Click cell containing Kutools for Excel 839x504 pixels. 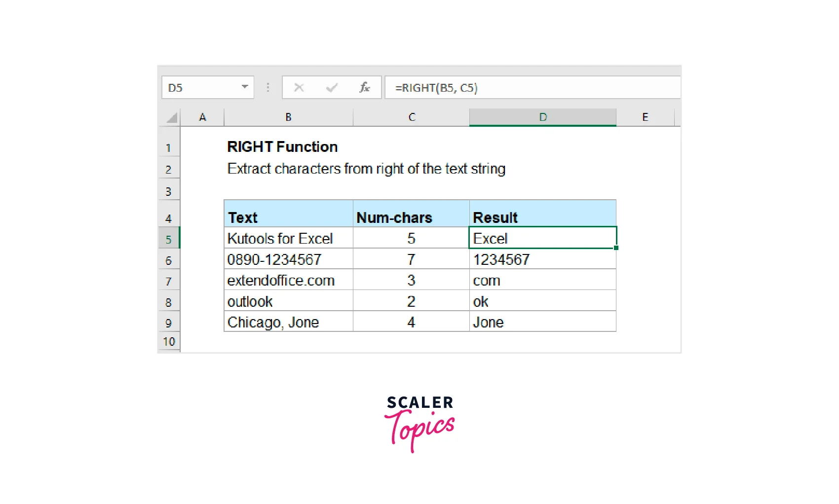coord(288,238)
